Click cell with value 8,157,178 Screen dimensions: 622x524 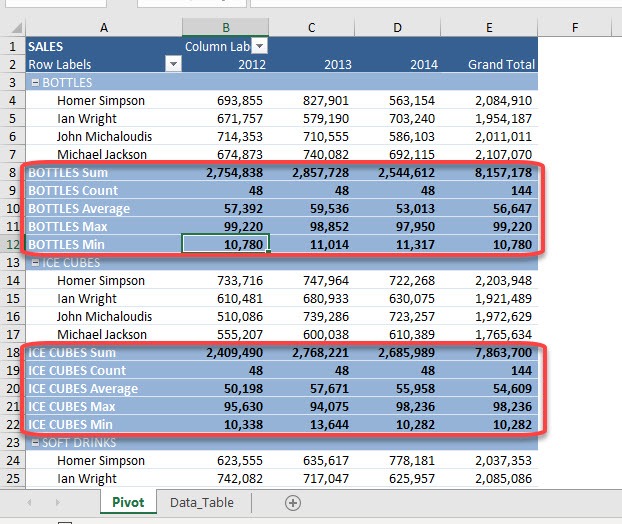[x=489, y=173]
